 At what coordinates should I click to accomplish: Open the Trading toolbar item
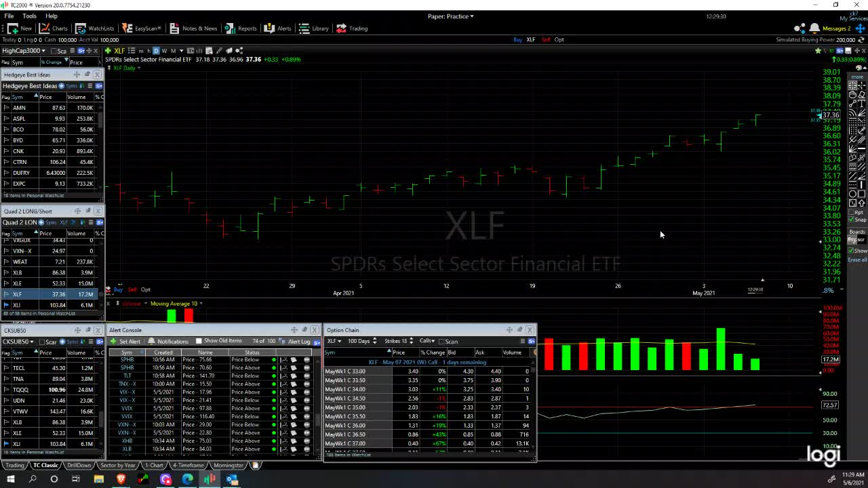(352, 28)
